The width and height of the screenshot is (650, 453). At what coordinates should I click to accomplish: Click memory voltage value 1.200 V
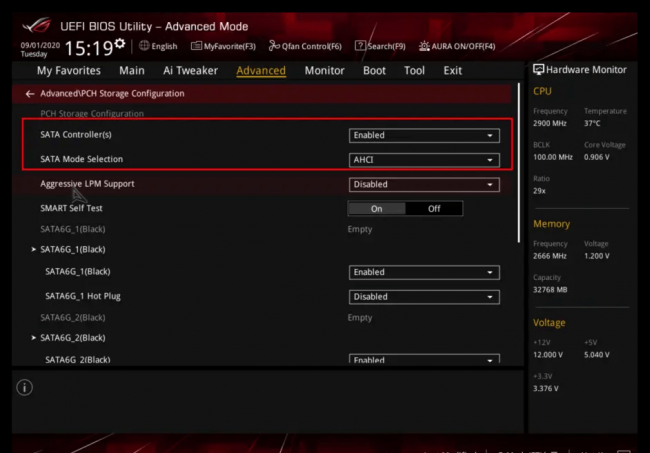click(x=597, y=256)
